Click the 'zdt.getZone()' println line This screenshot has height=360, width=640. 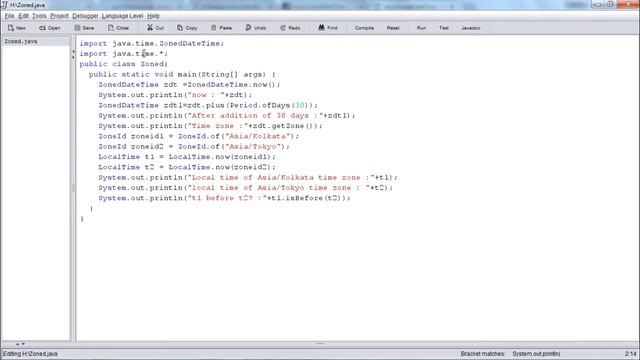click(x=210, y=126)
